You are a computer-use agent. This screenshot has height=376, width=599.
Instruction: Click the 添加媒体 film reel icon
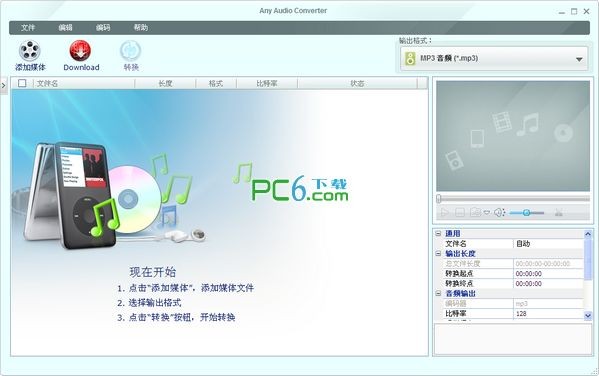pyautogui.click(x=30, y=51)
